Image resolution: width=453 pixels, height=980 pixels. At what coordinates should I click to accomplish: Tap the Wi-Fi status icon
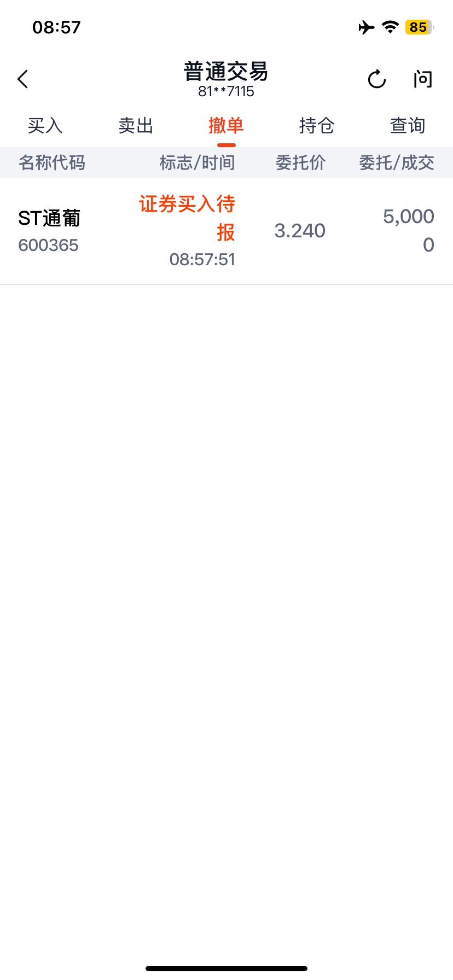click(x=390, y=27)
